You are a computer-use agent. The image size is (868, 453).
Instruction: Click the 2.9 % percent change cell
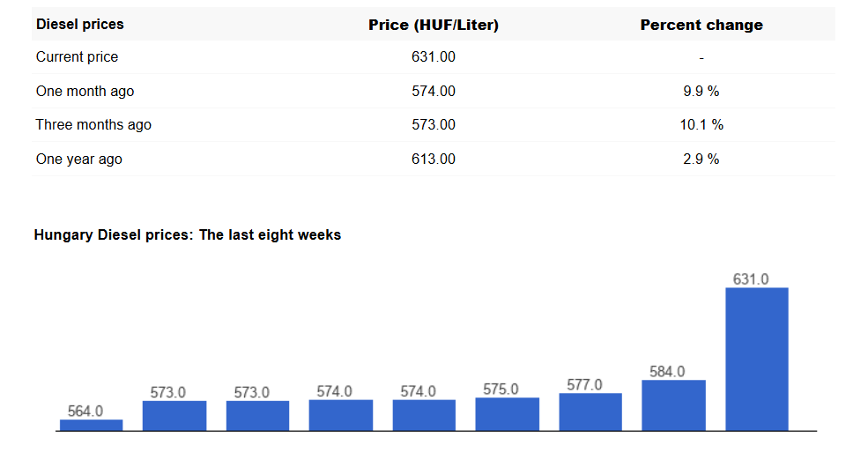(701, 160)
